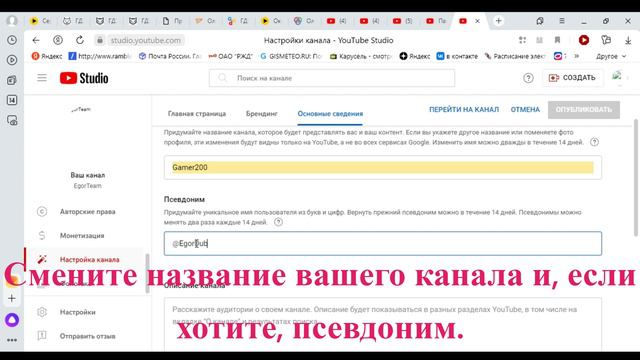Click the help icon beside the pseudonym hint text

click(278, 222)
